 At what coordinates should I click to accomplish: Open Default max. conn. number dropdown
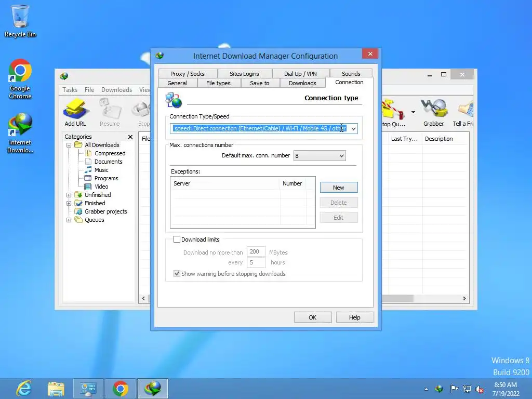(x=341, y=156)
